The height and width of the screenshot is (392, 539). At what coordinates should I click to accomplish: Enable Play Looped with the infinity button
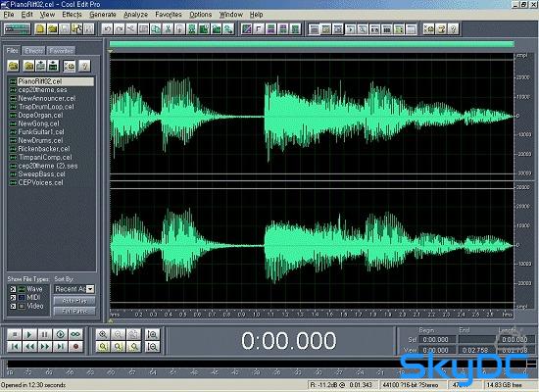[75, 334]
